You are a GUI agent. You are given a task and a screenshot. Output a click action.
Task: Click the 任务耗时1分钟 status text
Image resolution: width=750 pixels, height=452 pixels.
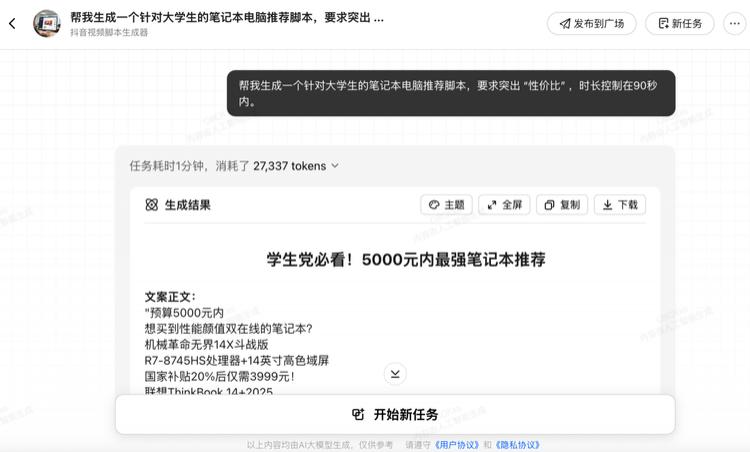(188, 166)
